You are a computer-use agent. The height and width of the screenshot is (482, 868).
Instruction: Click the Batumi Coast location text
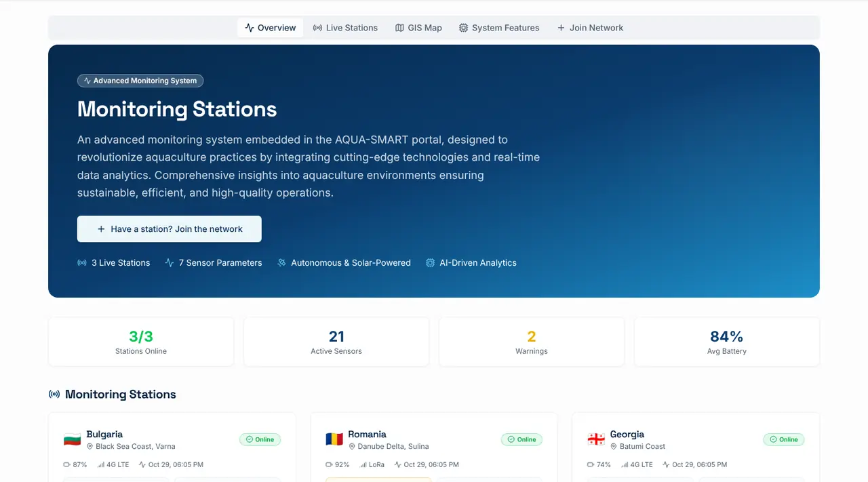pos(642,447)
